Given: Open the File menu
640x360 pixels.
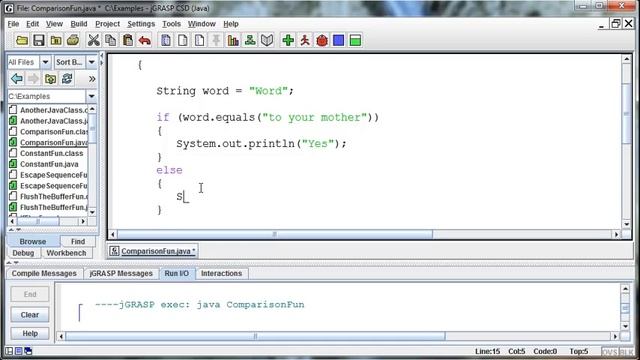Looking at the screenshot, I should tap(13, 24).
